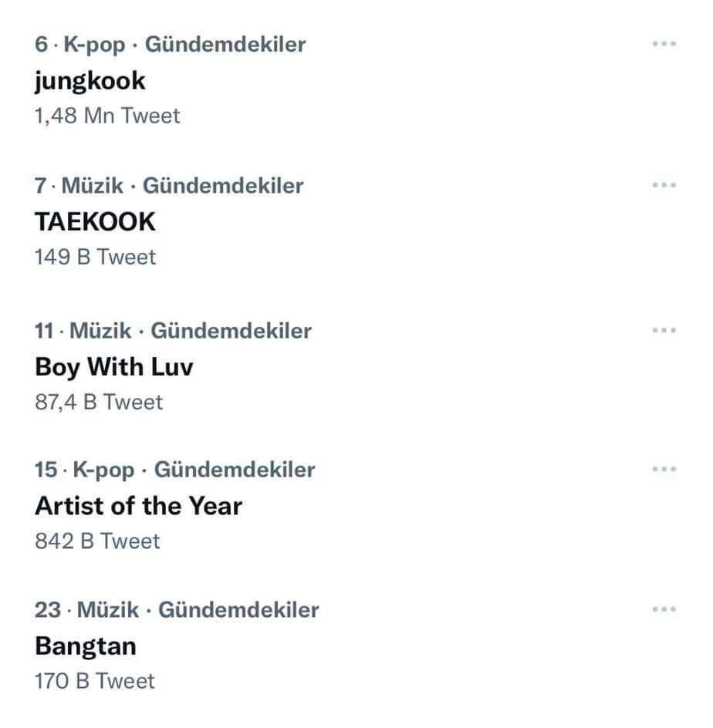This screenshot has width=713, height=728.
Task: Open more options for Artist of the Year
Action: (x=664, y=469)
